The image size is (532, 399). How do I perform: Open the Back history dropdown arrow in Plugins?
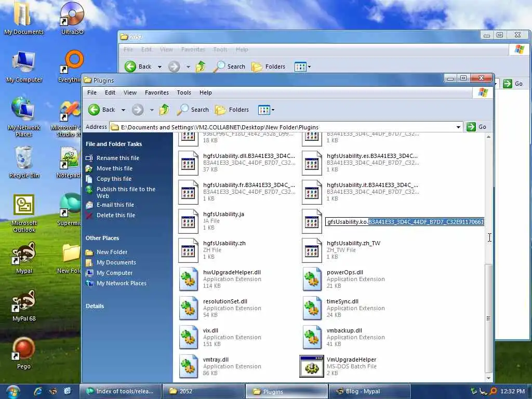point(123,110)
